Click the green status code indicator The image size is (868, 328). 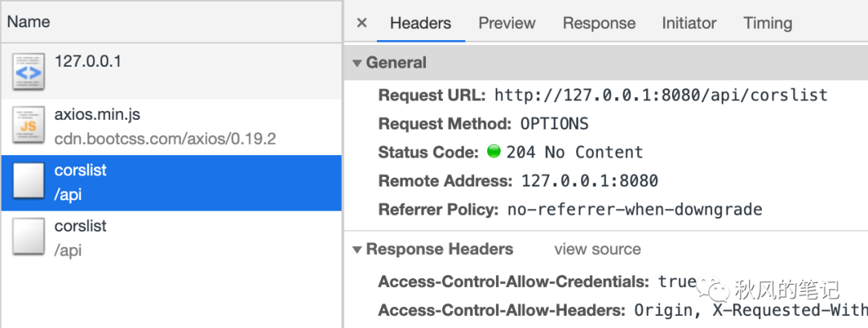pyautogui.click(x=493, y=151)
